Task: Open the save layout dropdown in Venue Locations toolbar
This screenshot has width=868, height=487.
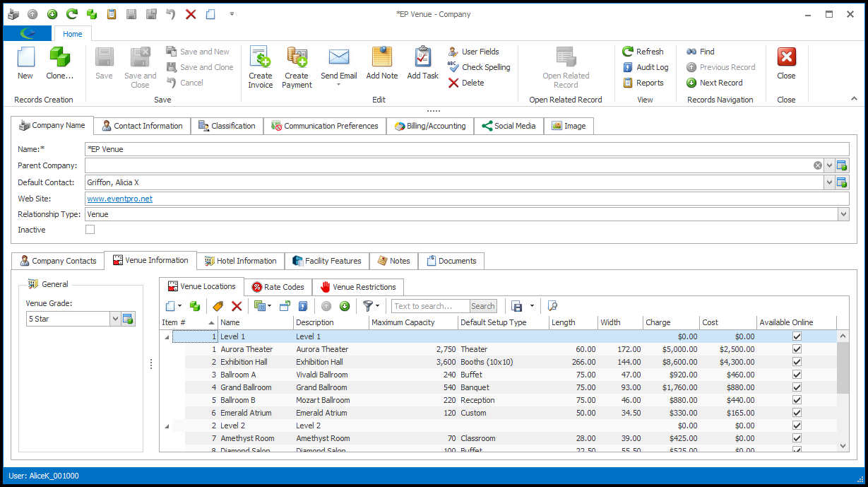Action: tap(532, 306)
